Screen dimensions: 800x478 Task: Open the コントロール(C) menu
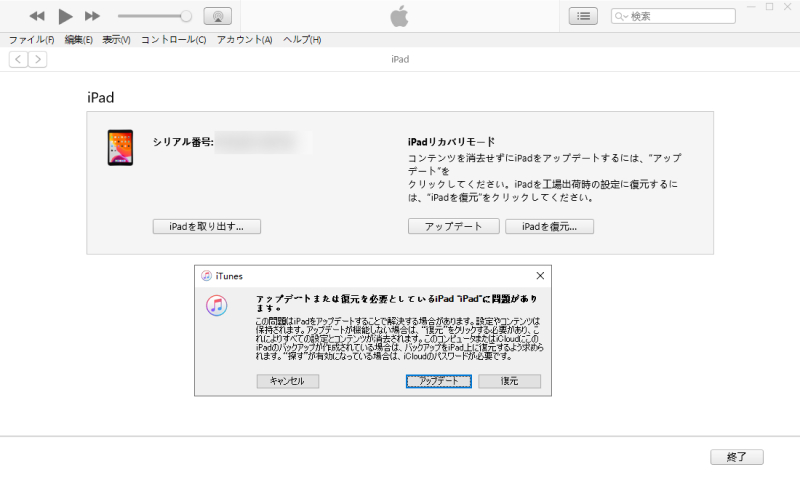point(173,40)
